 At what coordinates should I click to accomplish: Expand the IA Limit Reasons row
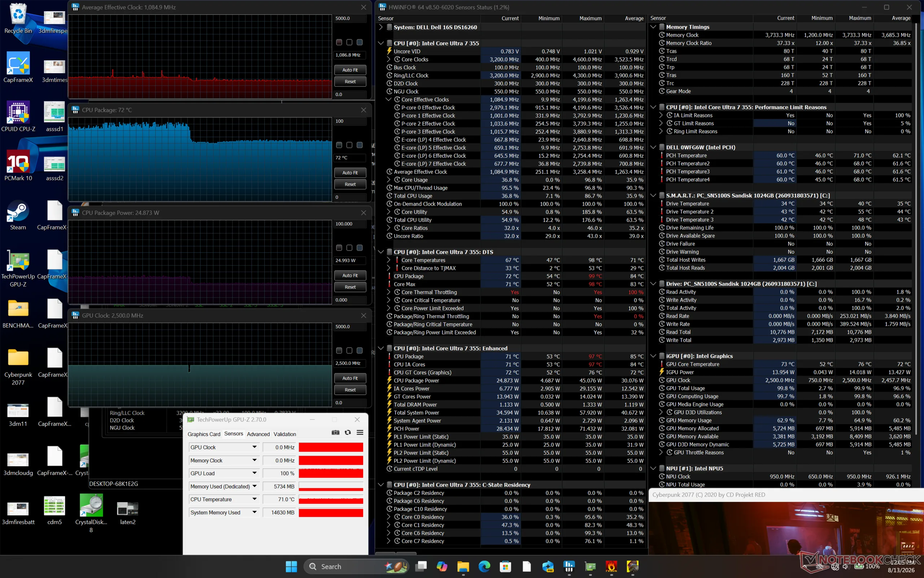pyautogui.click(x=661, y=115)
